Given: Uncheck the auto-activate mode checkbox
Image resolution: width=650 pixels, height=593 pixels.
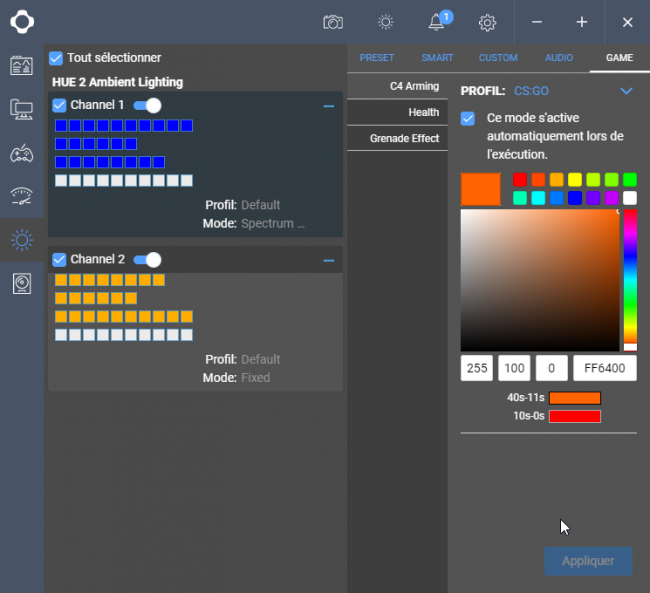Looking at the screenshot, I should pos(468,119).
